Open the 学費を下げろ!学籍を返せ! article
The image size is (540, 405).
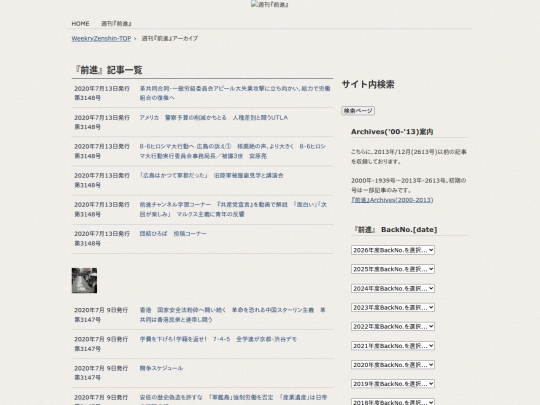coord(218,339)
